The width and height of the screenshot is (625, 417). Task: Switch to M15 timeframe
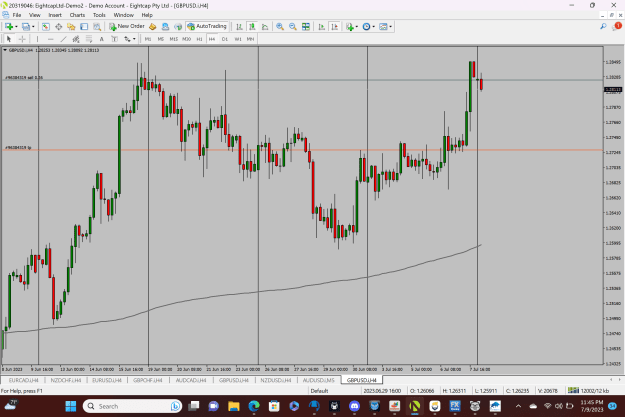coord(173,39)
